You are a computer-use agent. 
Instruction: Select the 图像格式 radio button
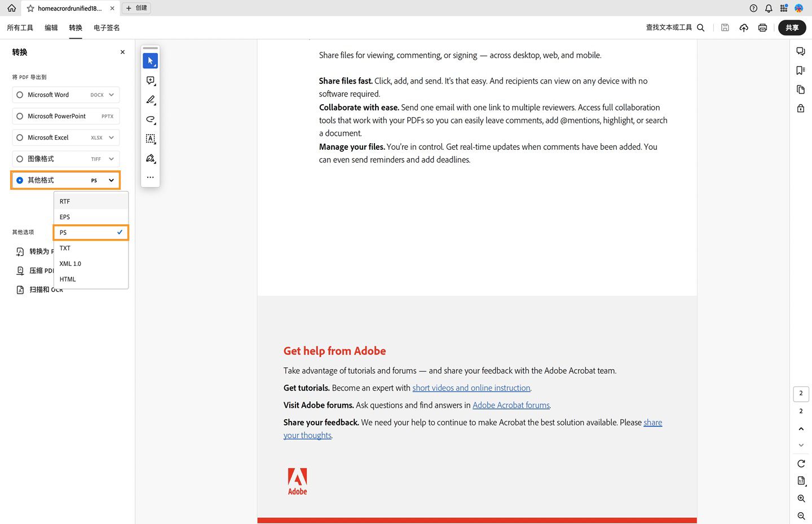pos(20,159)
